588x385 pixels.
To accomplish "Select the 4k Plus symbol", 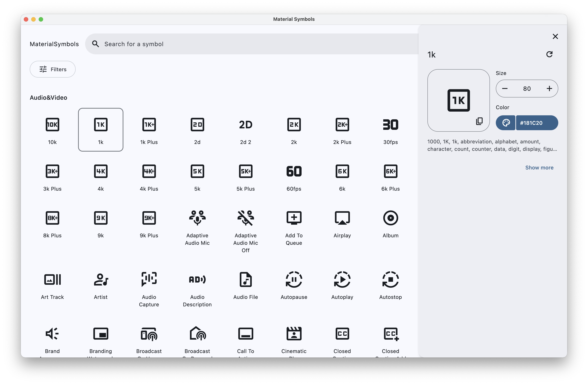I will [149, 176].
